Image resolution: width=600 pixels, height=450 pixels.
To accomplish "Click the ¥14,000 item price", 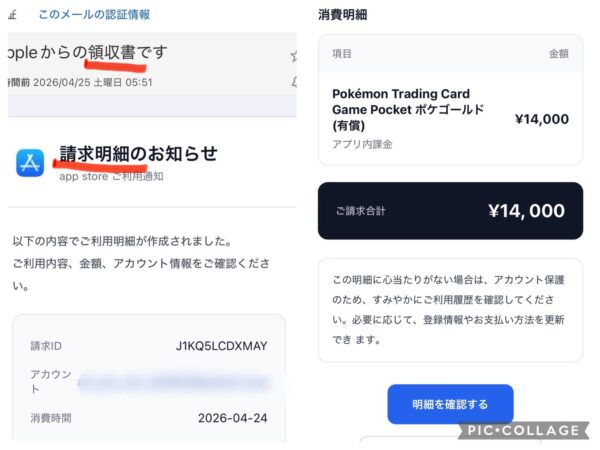I will click(542, 119).
